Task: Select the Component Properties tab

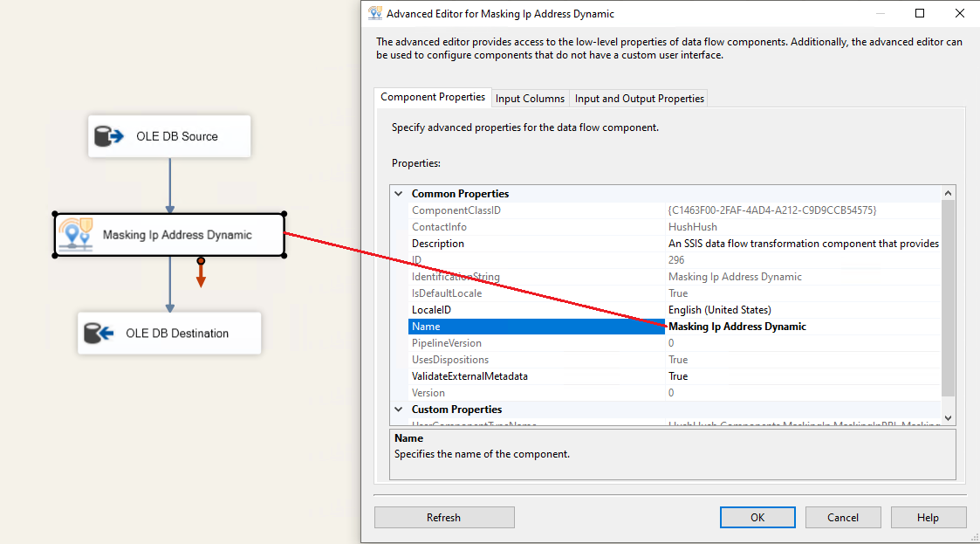Action: (433, 98)
